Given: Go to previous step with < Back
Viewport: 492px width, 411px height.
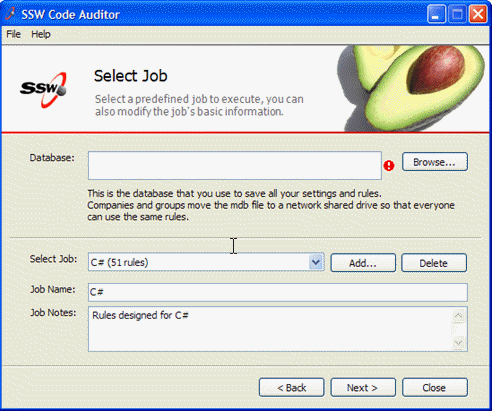Looking at the screenshot, I should click(x=291, y=388).
